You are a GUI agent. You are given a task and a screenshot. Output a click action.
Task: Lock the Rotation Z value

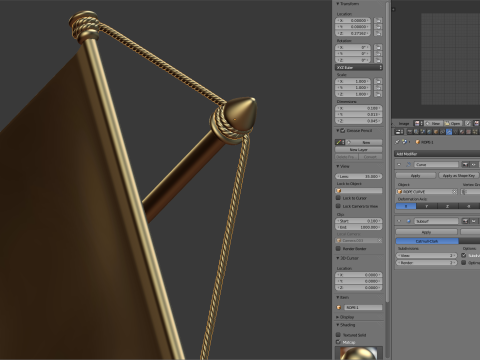click(378, 60)
